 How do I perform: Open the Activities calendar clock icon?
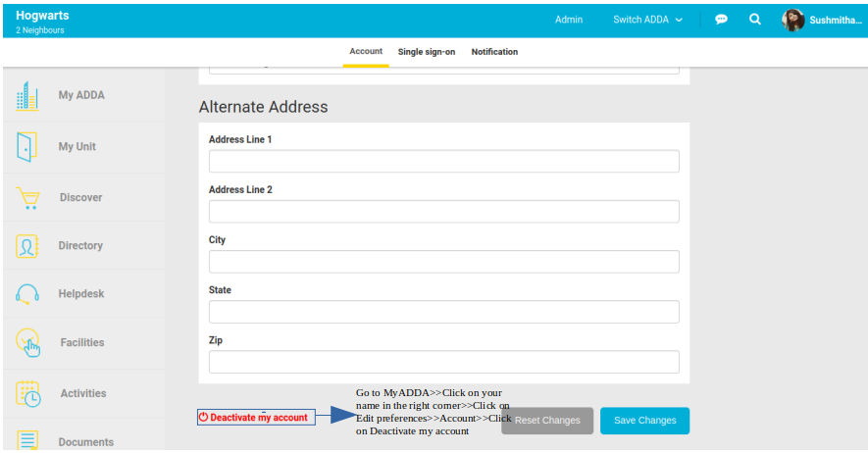28,393
